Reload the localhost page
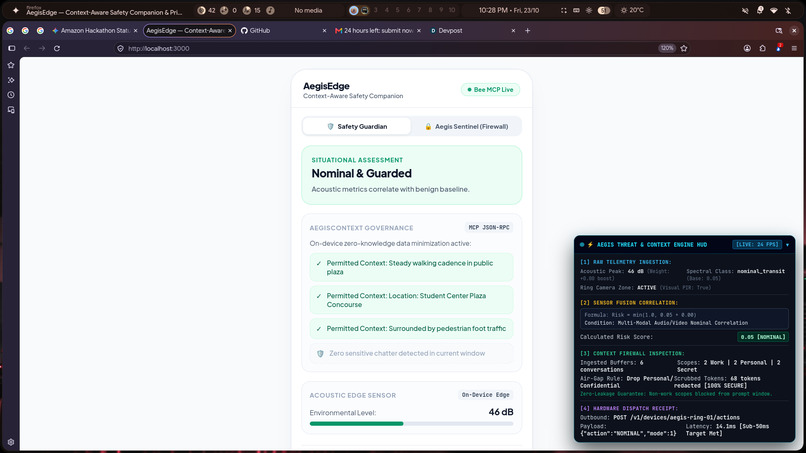Viewport: 806px width, 453px height. coord(57,48)
